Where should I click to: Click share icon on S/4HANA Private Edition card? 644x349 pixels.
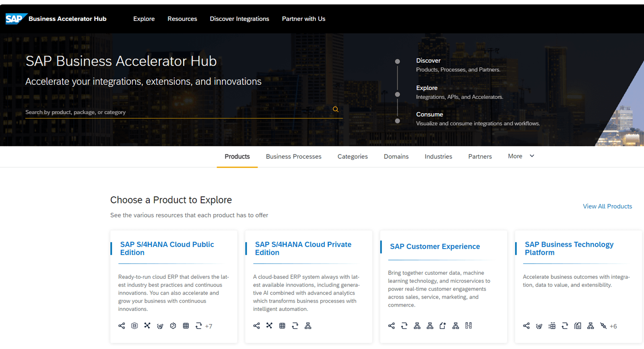(256, 326)
